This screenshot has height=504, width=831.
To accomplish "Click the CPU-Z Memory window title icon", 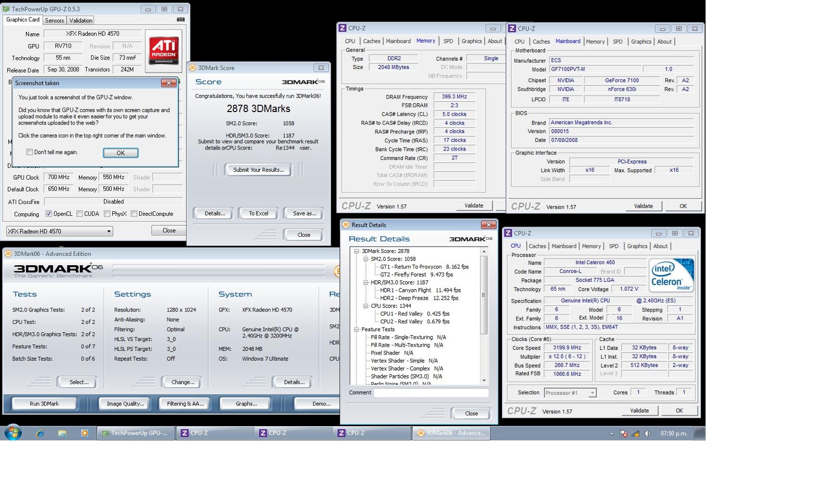I will coord(342,28).
